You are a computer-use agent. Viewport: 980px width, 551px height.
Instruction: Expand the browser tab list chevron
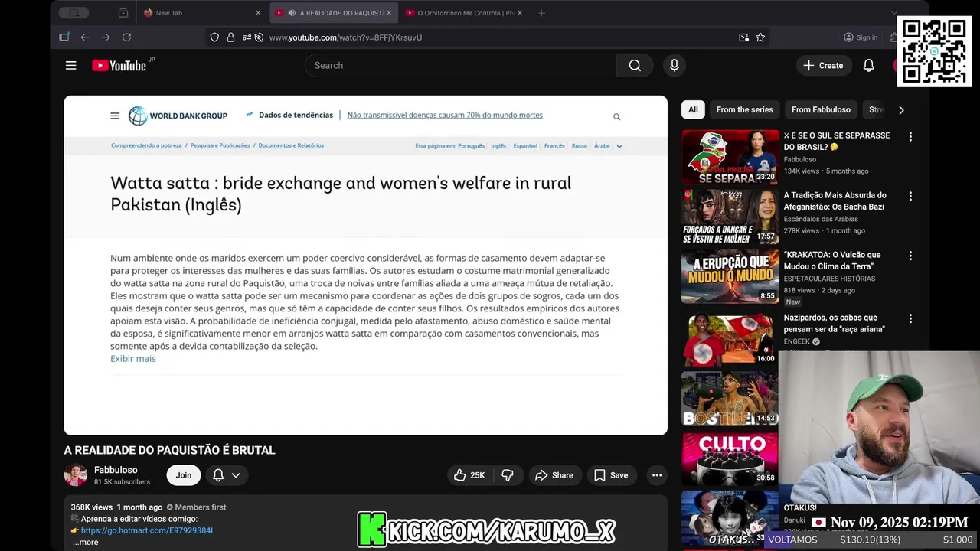tap(893, 13)
